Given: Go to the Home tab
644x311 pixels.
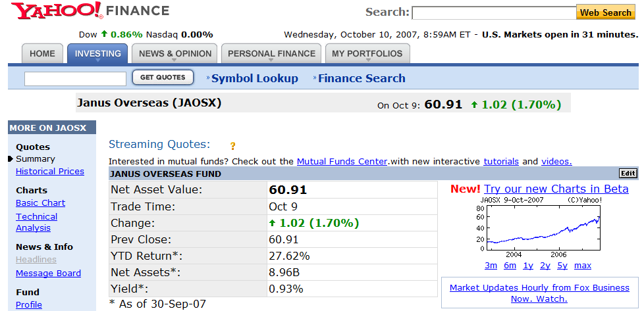Looking at the screenshot, I should pyautogui.click(x=42, y=54).
